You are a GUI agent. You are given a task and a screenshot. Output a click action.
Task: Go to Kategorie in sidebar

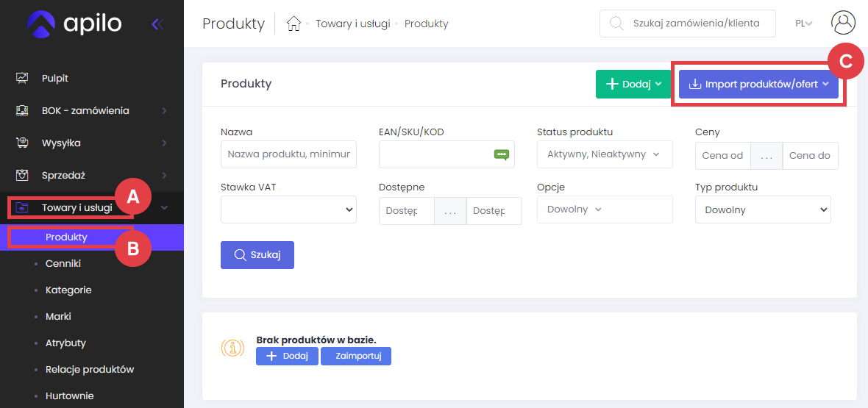tap(68, 290)
